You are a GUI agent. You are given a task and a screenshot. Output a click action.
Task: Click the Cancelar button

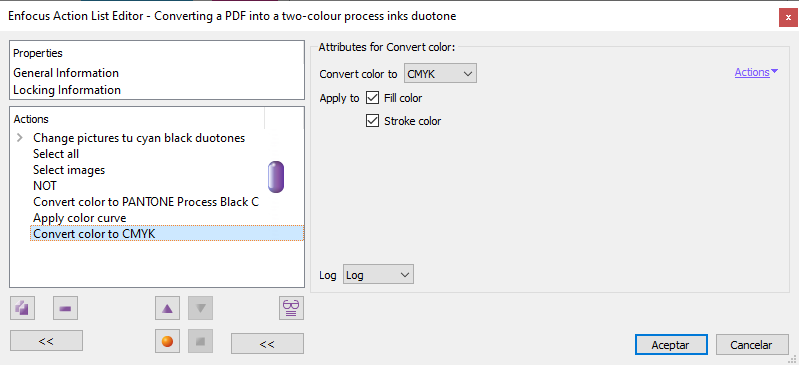751,345
